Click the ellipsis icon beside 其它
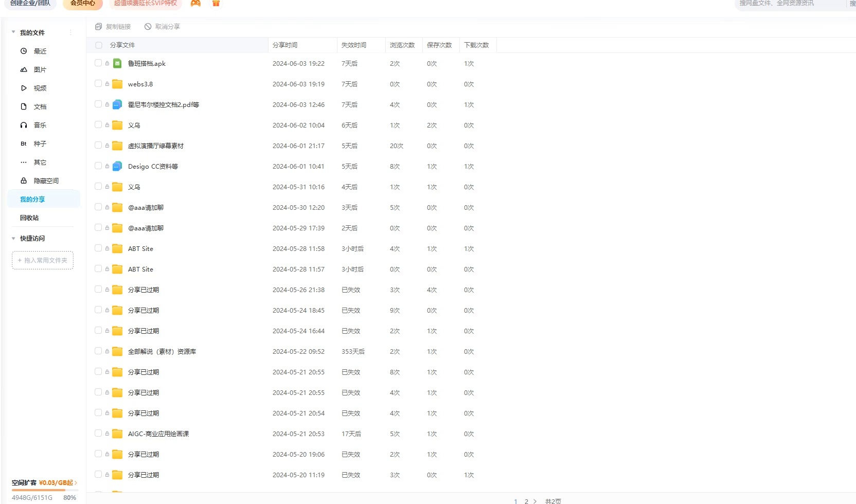Viewport: 856px width, 504px height. [24, 162]
